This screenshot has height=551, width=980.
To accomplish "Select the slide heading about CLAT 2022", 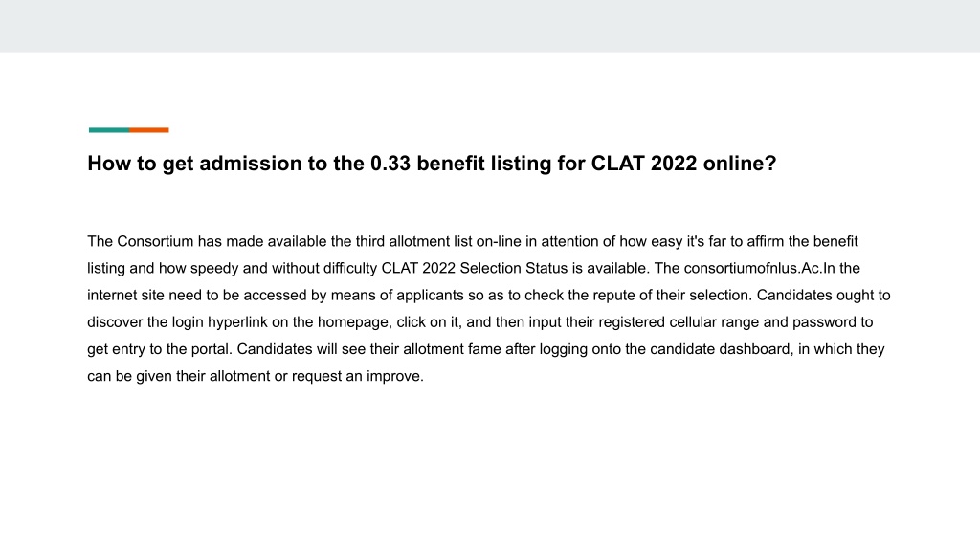I will [x=432, y=164].
